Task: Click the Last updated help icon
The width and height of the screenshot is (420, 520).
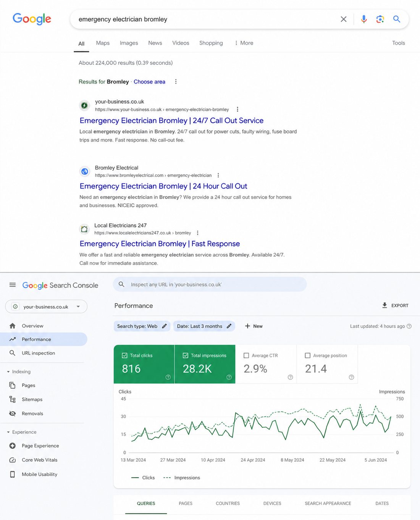Action: point(409,326)
